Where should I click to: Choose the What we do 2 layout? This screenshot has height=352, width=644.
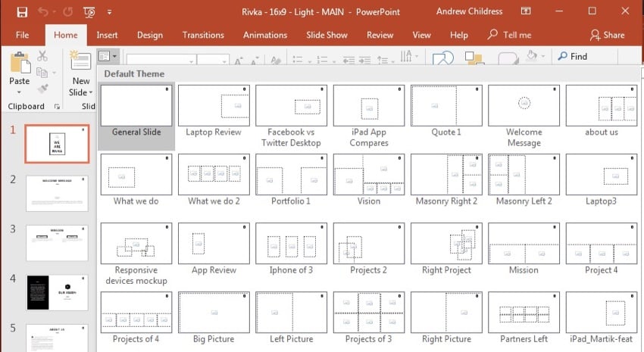[x=214, y=179]
